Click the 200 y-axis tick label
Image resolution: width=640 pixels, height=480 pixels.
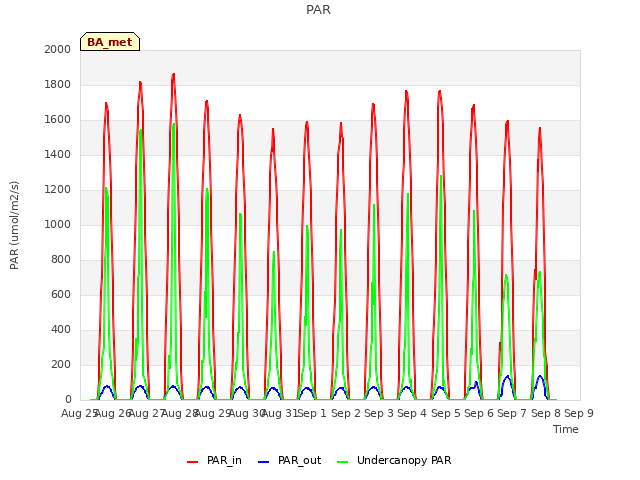pos(61,364)
